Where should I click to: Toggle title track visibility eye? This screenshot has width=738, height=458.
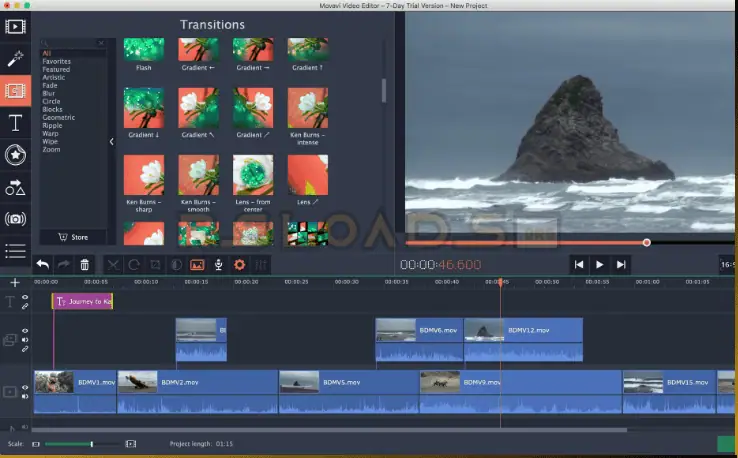(25, 297)
